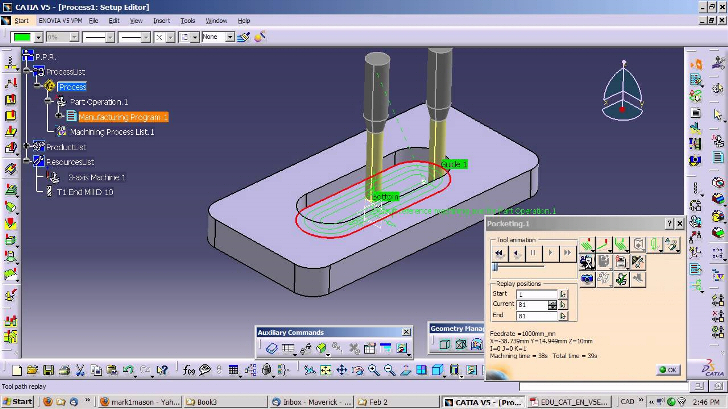
Task: Click the Undo icon in bottom toolbar
Action: (128, 370)
